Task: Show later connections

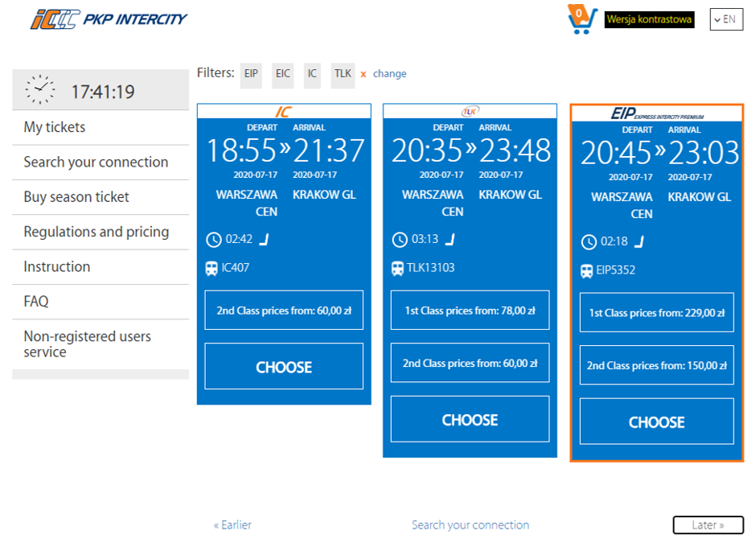Action: 708,525
